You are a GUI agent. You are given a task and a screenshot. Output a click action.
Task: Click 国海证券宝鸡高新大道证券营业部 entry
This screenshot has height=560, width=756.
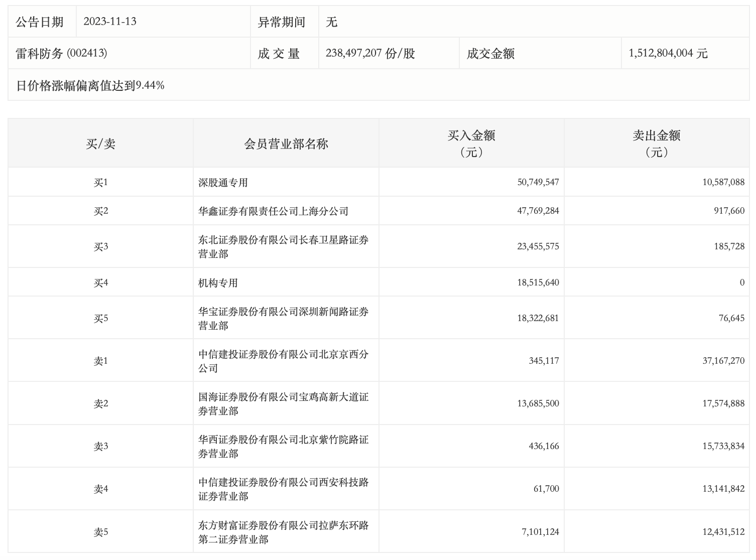[283, 404]
